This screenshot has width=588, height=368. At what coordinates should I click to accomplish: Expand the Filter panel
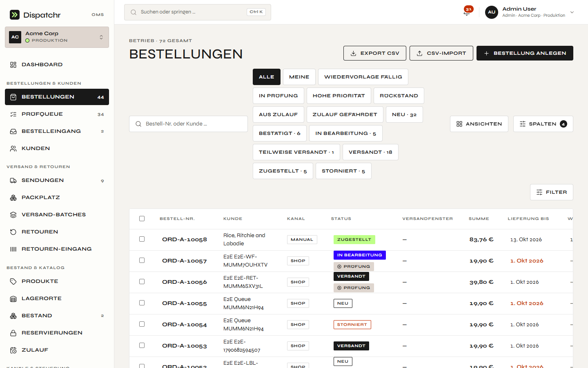(552, 192)
